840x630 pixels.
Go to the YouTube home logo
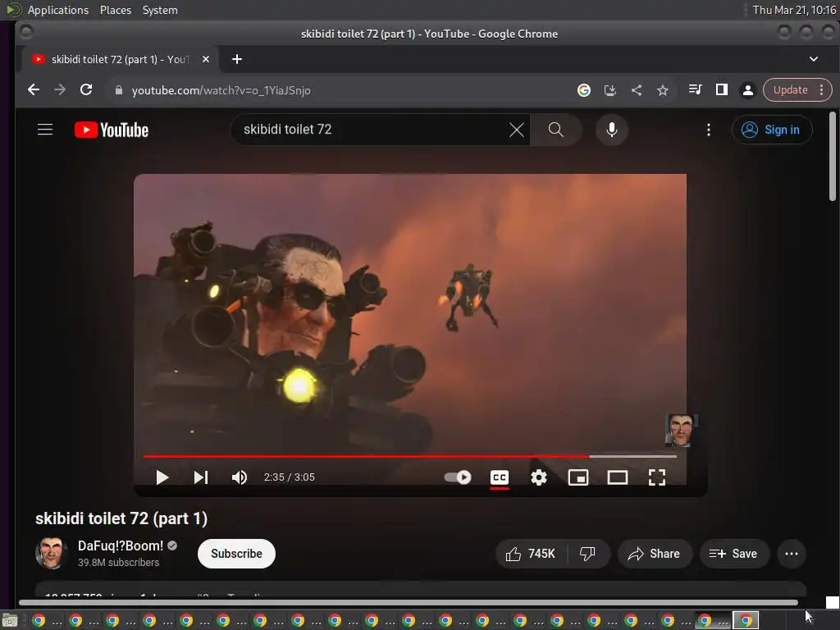point(112,130)
